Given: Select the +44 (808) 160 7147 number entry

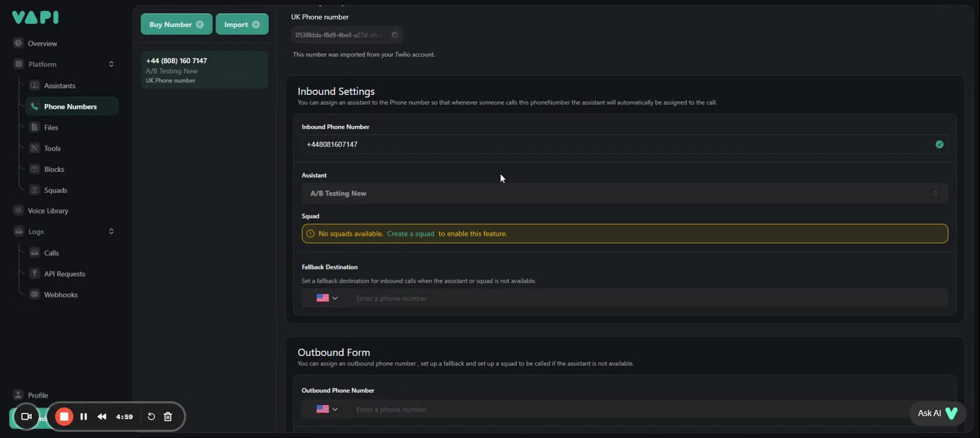Looking at the screenshot, I should (204, 70).
